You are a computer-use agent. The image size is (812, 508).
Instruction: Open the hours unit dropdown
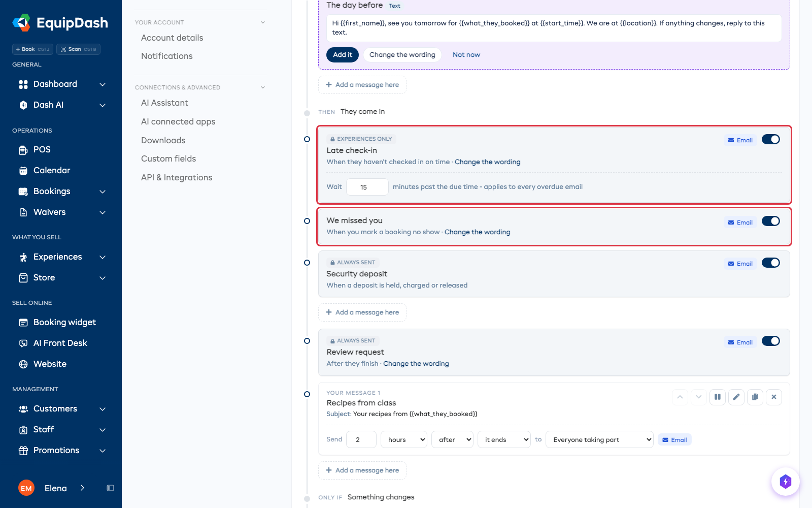(x=404, y=440)
